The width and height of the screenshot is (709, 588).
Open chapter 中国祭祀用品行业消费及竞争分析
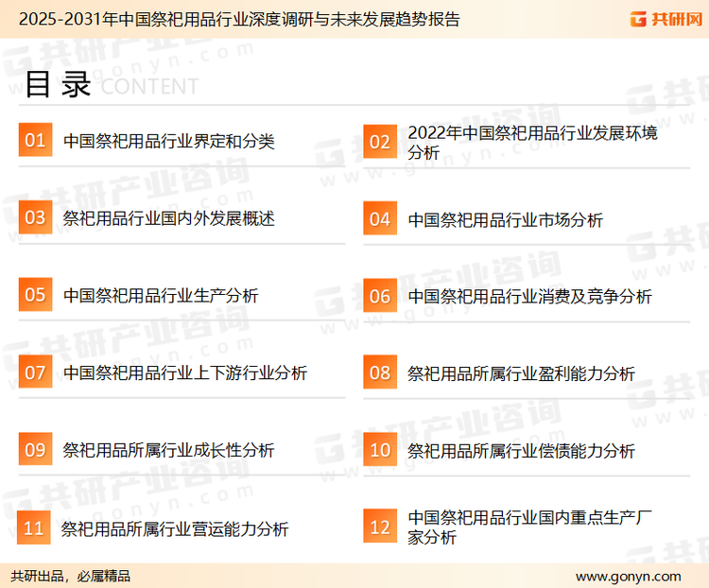click(529, 297)
